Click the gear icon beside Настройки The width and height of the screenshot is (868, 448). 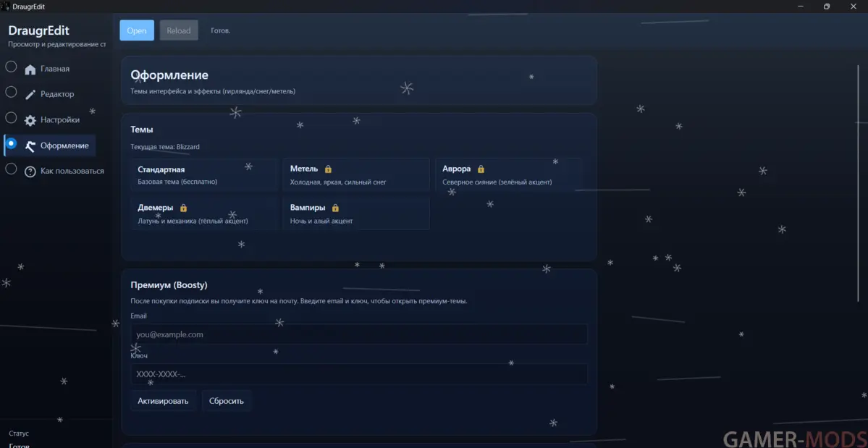tap(30, 121)
